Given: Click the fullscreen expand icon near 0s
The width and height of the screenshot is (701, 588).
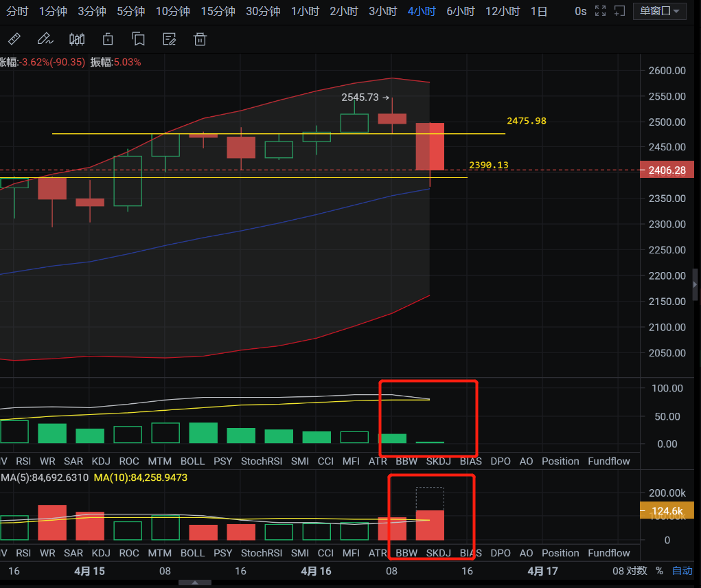Looking at the screenshot, I should 600,11.
